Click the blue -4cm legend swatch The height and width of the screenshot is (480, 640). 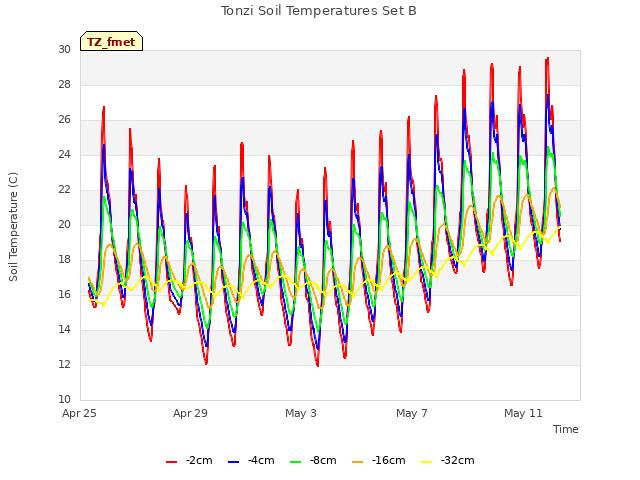pyautogui.click(x=233, y=462)
